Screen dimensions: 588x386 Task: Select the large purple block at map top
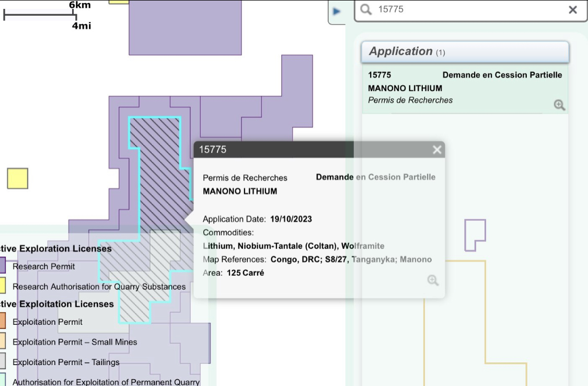(x=185, y=28)
